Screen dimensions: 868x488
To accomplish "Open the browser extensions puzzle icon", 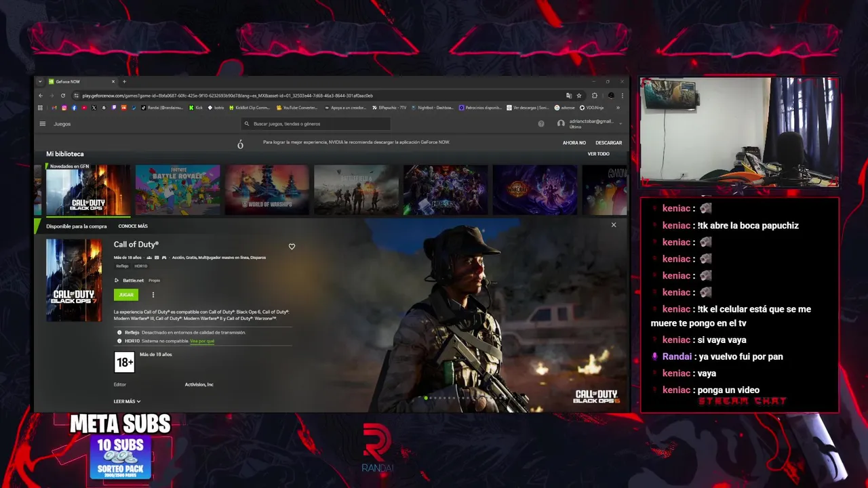I will pyautogui.click(x=595, y=96).
